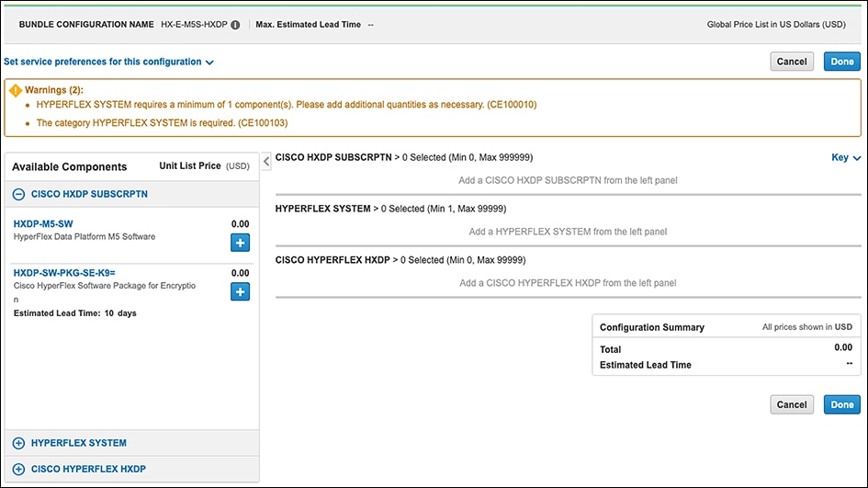This screenshot has height=488, width=868.
Task: Collapse the left panel with the arrow
Action: (x=266, y=162)
